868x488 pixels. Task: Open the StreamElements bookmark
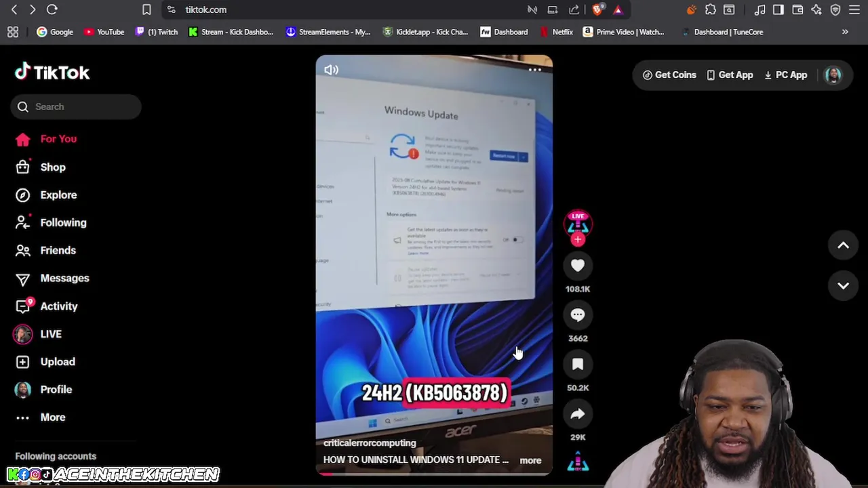coord(328,32)
